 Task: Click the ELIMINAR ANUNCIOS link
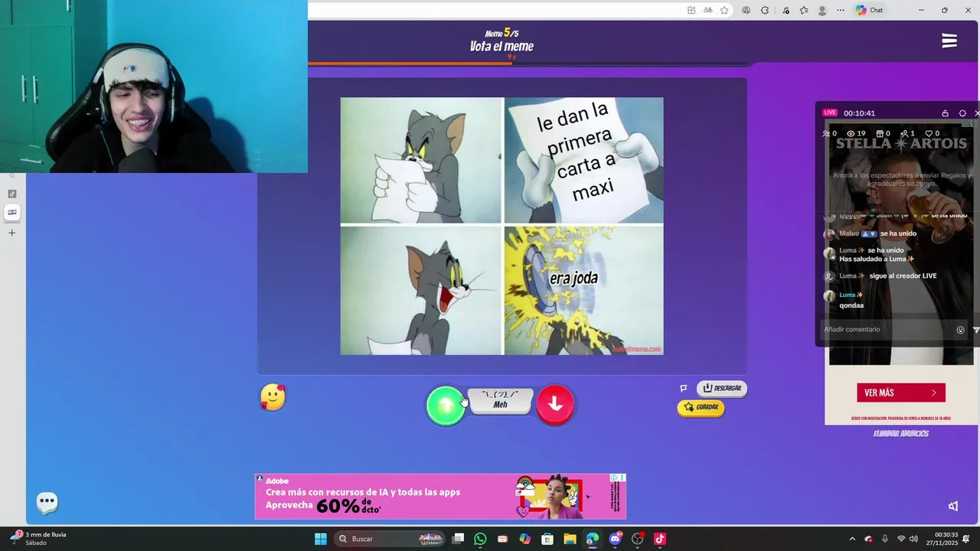coord(901,433)
